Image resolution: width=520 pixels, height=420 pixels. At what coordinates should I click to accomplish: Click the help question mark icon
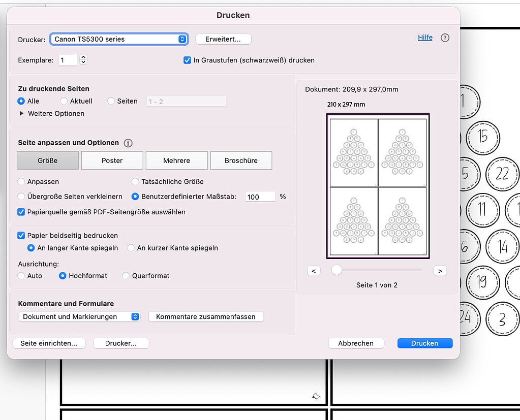click(x=445, y=38)
